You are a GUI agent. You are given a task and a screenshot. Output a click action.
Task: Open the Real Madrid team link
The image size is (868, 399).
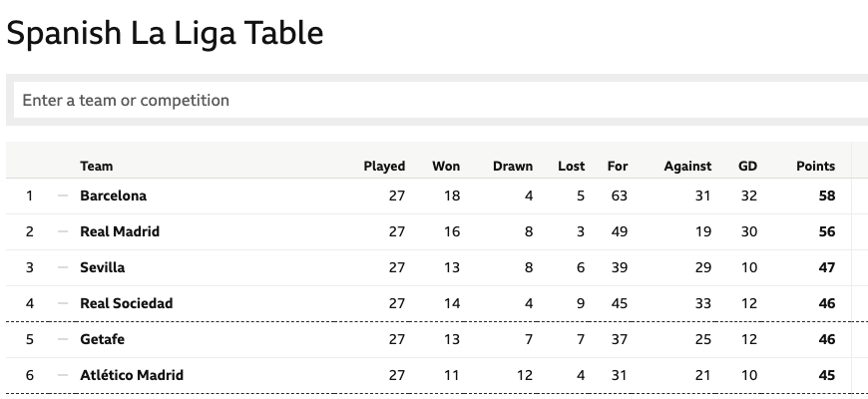pos(120,231)
